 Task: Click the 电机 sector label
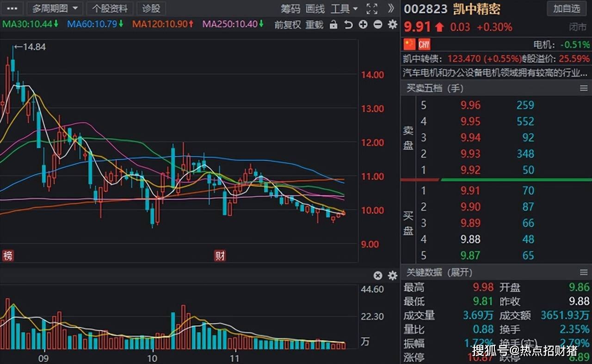(543, 45)
